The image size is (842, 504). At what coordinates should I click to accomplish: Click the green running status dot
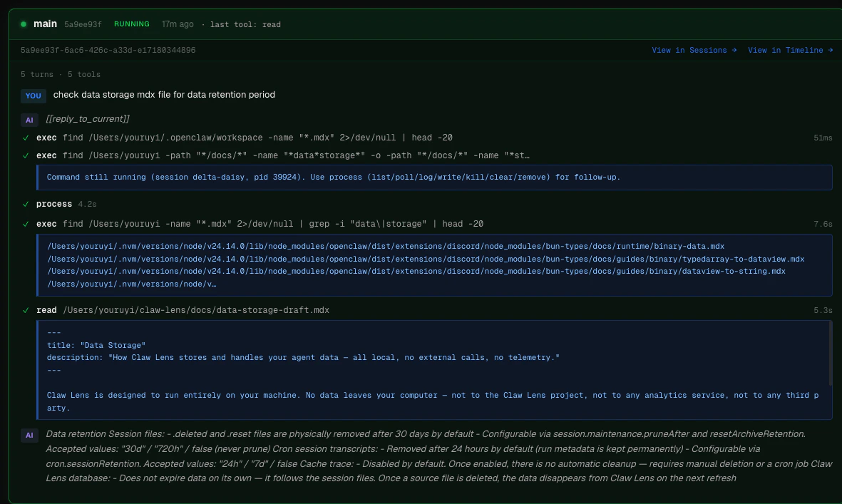24,24
